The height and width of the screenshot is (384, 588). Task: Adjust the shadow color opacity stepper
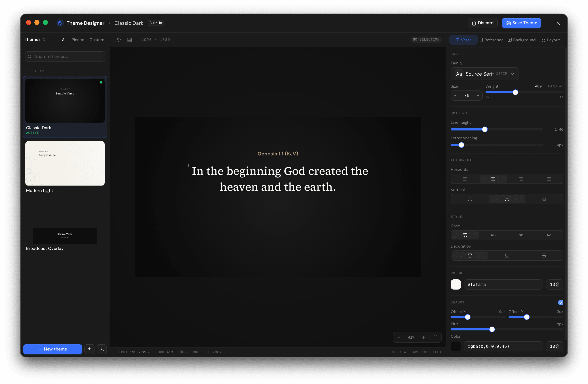554,347
